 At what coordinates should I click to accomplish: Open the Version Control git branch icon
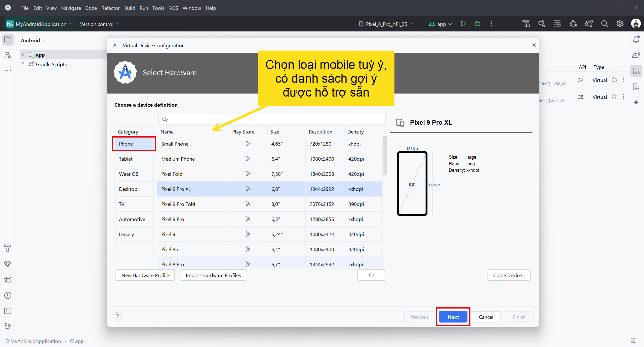(x=8, y=327)
